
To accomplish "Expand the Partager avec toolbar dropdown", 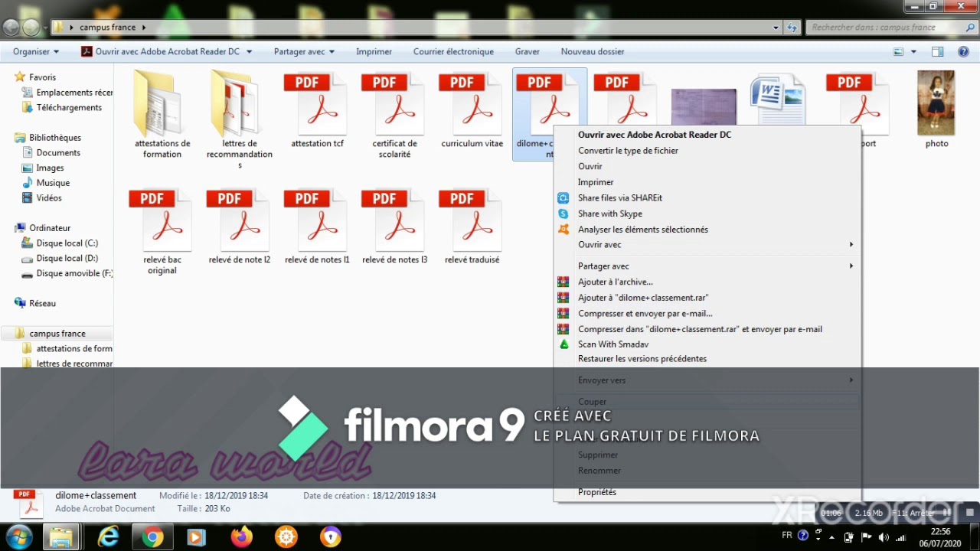I will click(x=304, y=52).
